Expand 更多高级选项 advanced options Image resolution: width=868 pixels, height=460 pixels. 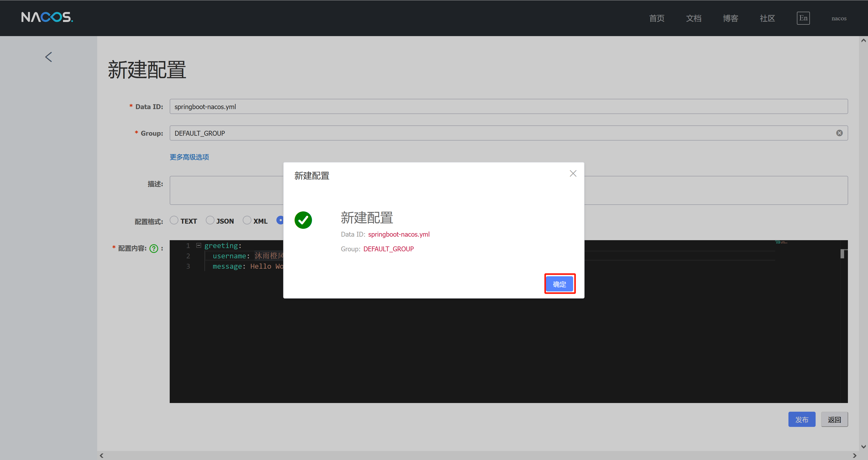189,157
